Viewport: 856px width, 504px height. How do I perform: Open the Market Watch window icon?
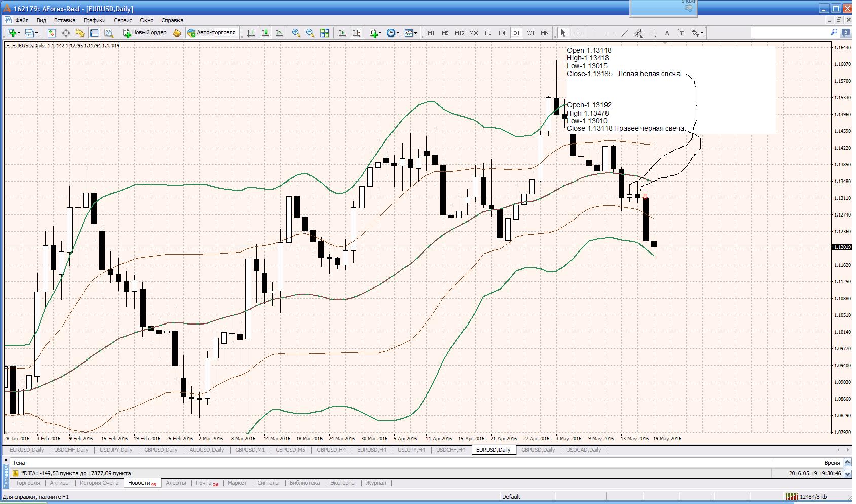coord(51,33)
